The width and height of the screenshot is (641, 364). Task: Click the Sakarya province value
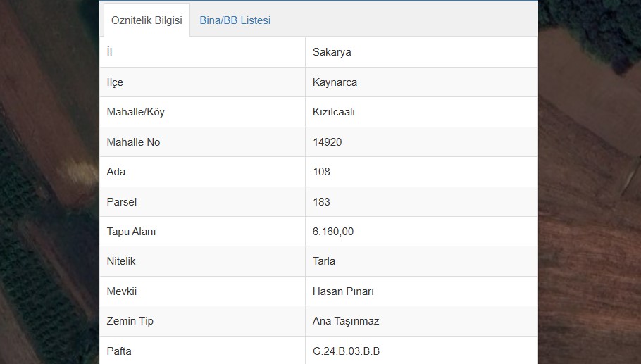click(x=332, y=52)
